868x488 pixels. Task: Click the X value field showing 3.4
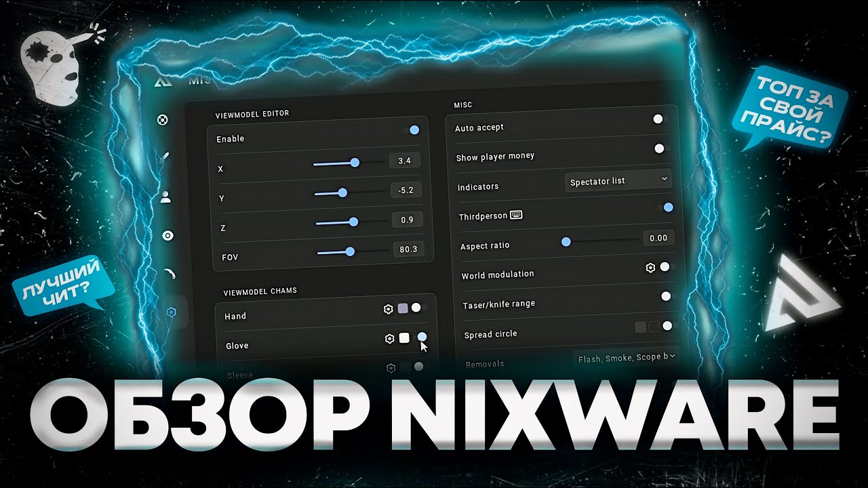pos(405,161)
